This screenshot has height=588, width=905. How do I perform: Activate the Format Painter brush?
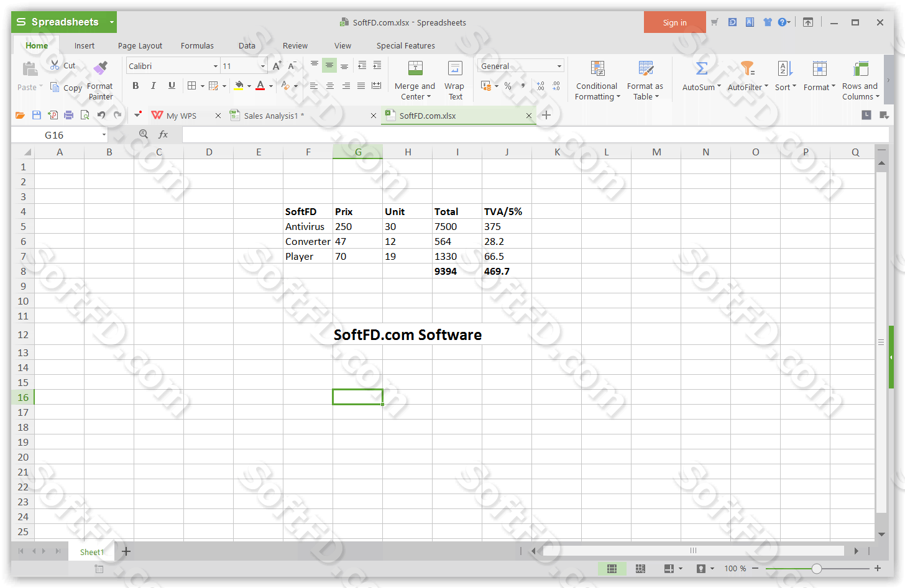click(x=100, y=68)
